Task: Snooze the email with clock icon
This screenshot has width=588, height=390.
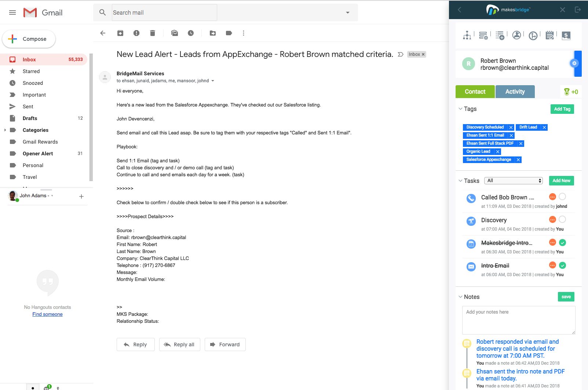Action: coord(191,33)
